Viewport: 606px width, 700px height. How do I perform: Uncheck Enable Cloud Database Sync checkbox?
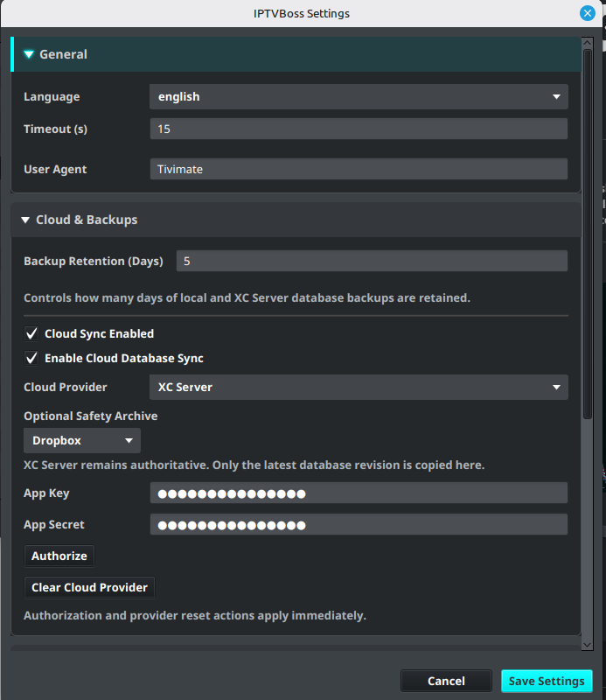click(x=31, y=358)
